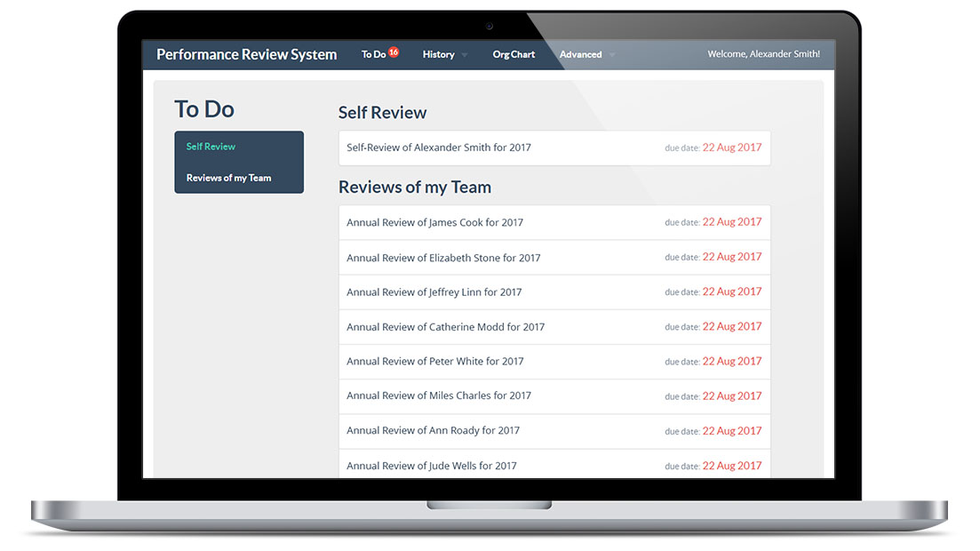Image resolution: width=980 pixels, height=551 pixels.
Task: Click Ann Roady's 22 Aug 2017 due date
Action: (x=732, y=431)
